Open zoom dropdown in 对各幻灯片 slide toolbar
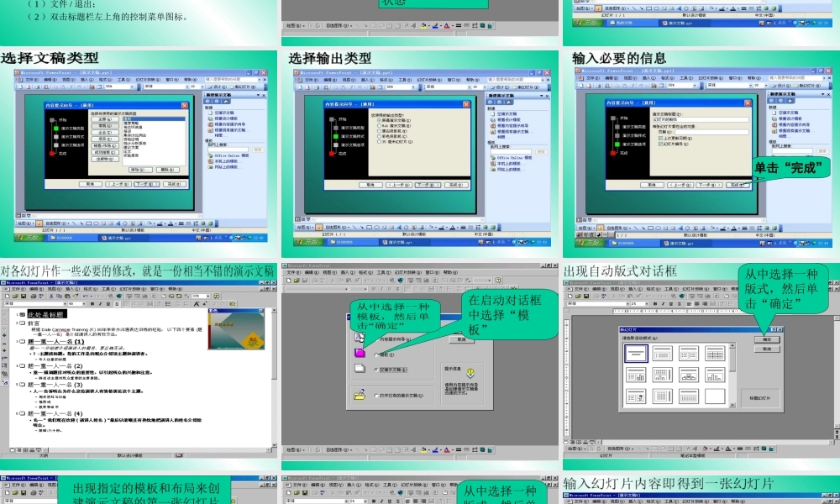Image resolution: width=840 pixels, height=504 pixels. coord(207,297)
